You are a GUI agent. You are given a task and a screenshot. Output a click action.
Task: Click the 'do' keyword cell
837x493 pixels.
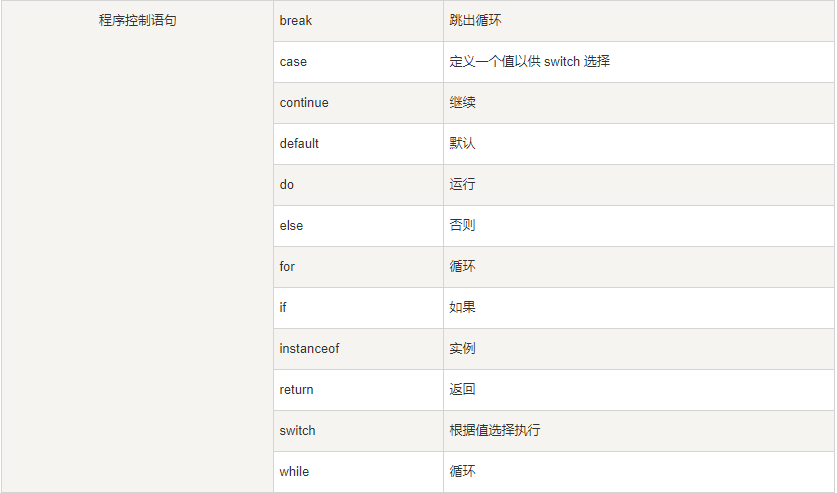coord(287,184)
